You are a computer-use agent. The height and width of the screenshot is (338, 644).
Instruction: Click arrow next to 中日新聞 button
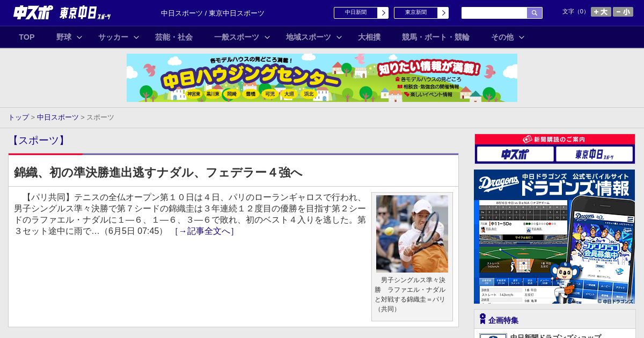[x=383, y=13]
